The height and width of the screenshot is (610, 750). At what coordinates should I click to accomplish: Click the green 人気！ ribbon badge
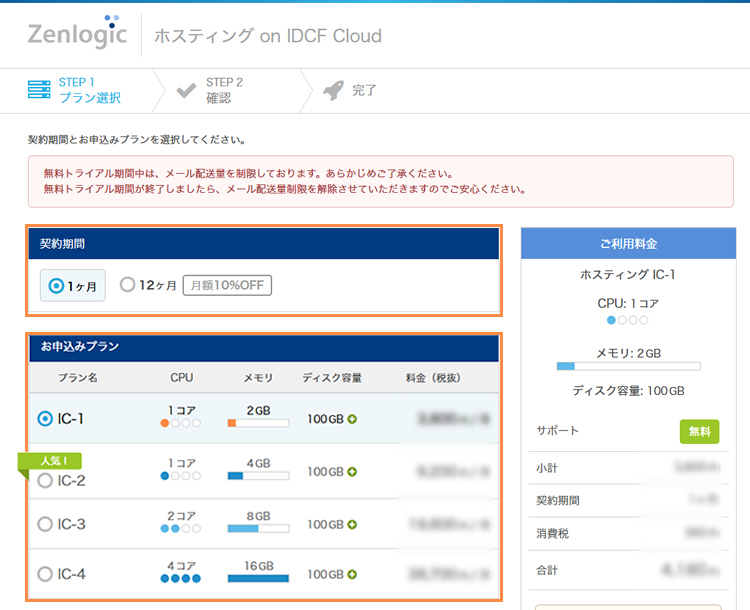click(x=50, y=461)
